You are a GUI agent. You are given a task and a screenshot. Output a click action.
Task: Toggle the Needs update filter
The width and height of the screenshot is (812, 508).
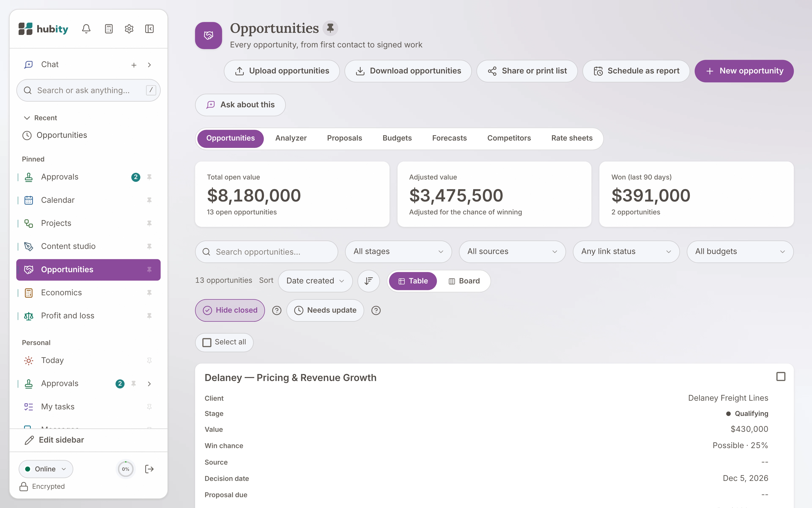tap(325, 311)
